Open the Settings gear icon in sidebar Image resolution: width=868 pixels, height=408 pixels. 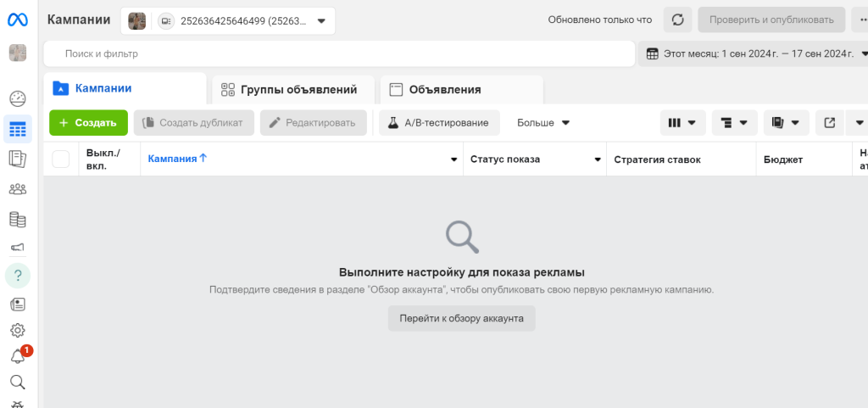pos(18,331)
